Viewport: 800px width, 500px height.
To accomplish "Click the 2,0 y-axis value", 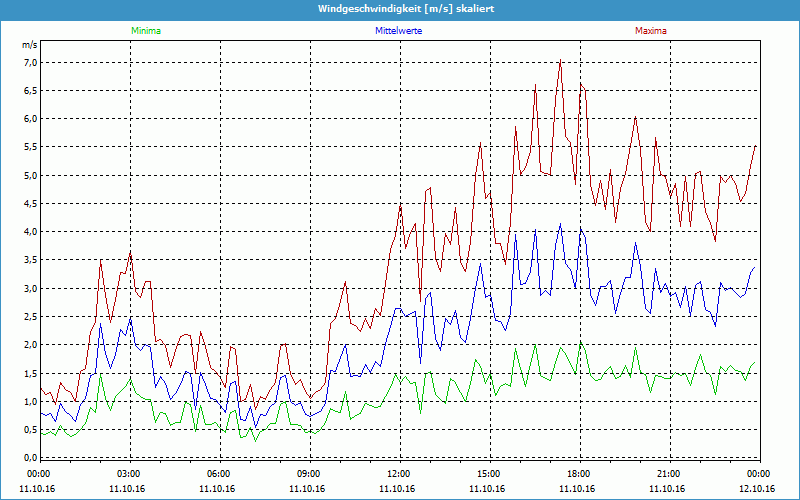I will pos(31,344).
